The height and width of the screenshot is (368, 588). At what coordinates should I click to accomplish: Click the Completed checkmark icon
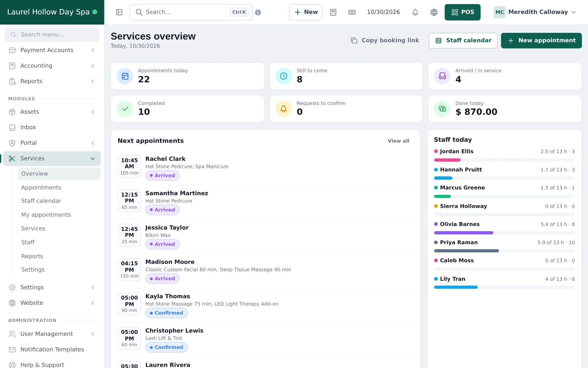(125, 109)
